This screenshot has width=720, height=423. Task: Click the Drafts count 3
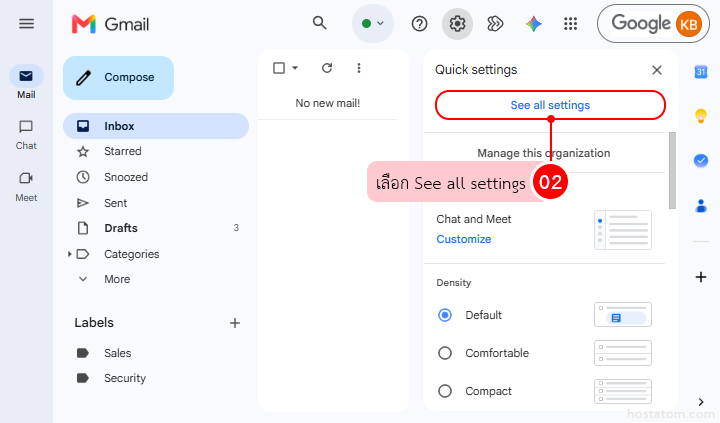236,228
